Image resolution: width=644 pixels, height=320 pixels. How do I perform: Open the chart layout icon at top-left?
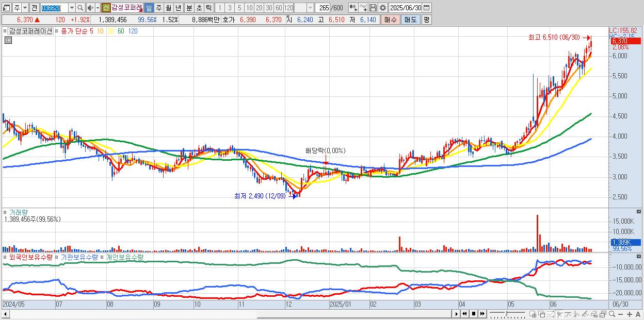click(x=7, y=8)
